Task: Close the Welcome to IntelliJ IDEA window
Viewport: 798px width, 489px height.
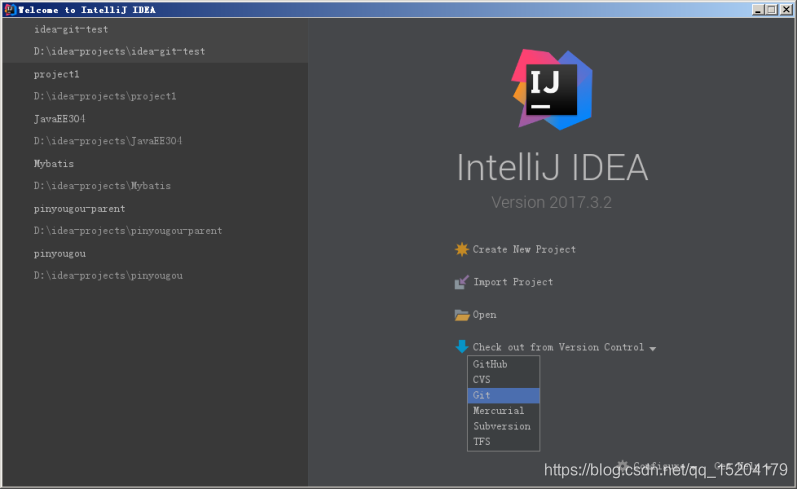Action: 786,9
